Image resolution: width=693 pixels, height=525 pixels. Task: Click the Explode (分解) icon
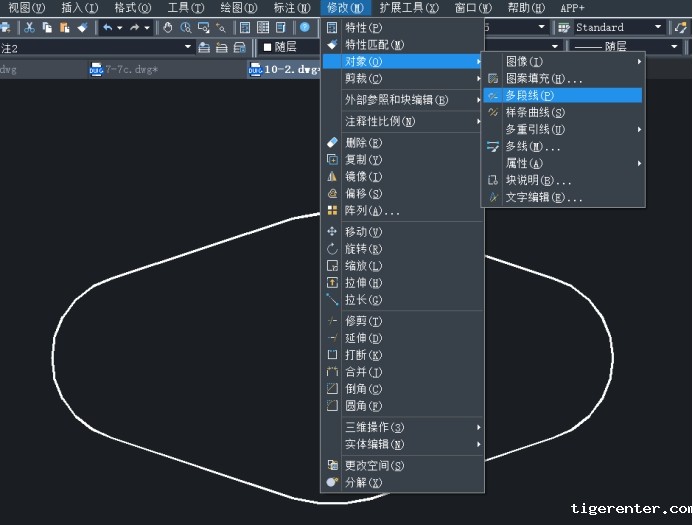pos(333,482)
